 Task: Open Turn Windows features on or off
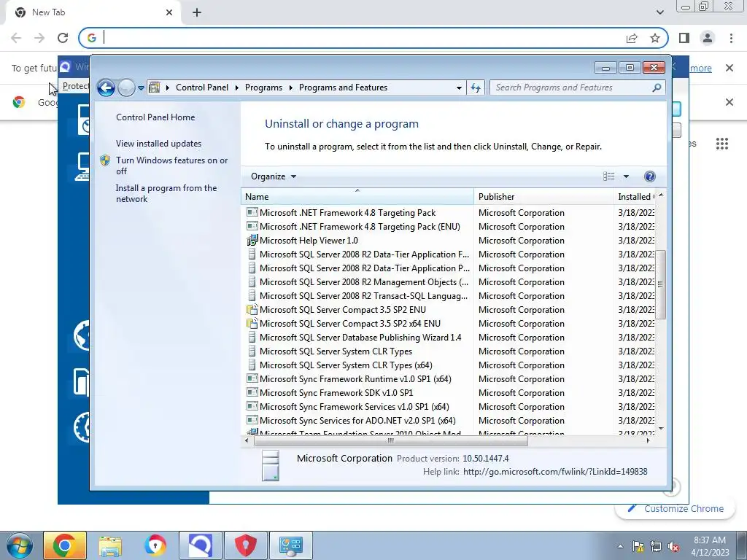tap(172, 166)
